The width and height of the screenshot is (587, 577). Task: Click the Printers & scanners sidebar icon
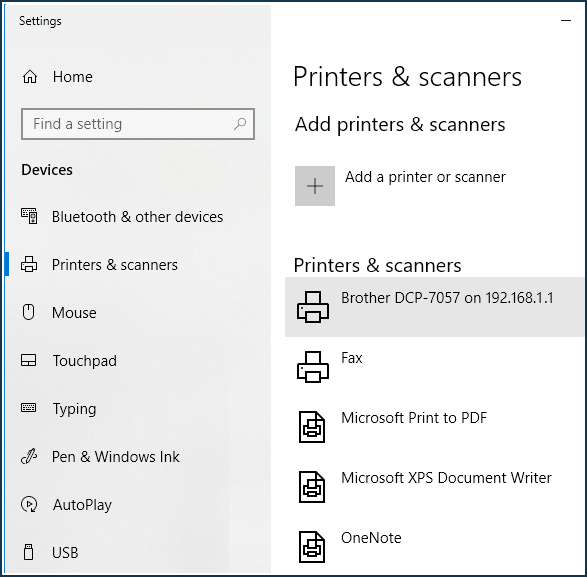pos(29,264)
